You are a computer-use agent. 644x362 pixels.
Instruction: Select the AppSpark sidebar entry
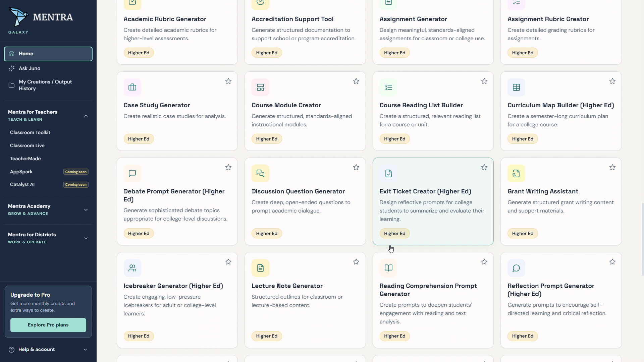click(x=48, y=172)
